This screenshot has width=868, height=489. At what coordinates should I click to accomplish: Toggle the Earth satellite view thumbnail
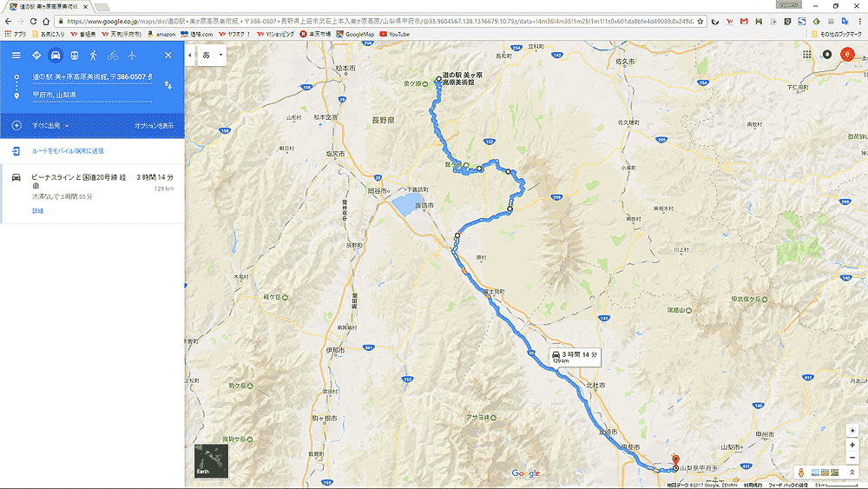point(211,460)
